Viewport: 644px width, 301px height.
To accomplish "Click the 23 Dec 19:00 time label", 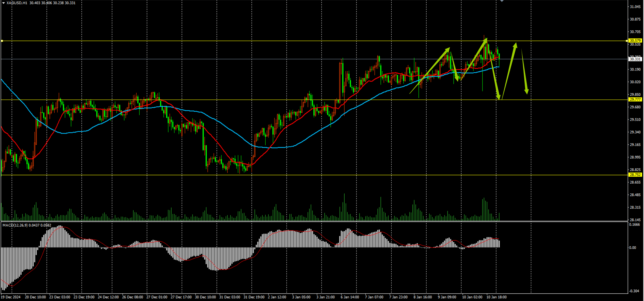I will (x=84, y=297).
